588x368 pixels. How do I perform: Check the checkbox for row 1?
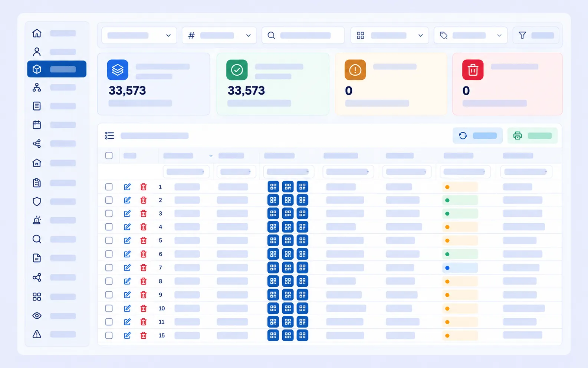(x=109, y=187)
